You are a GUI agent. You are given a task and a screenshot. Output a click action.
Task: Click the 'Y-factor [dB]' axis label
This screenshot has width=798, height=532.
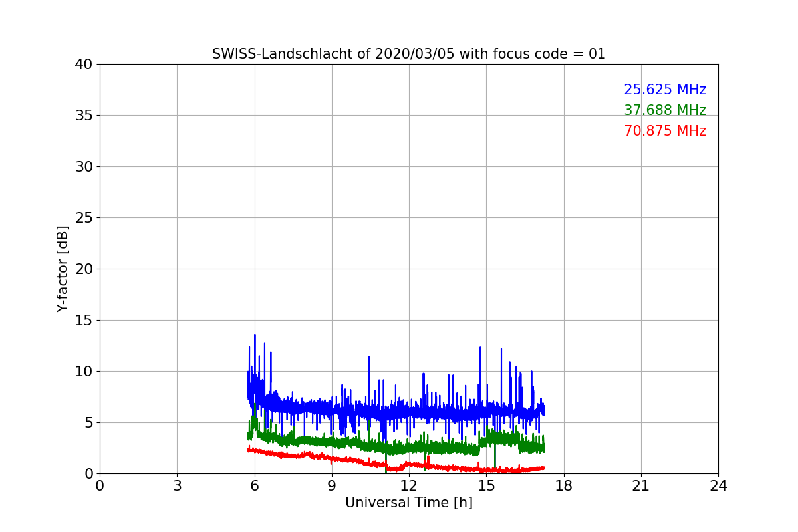click(63, 269)
